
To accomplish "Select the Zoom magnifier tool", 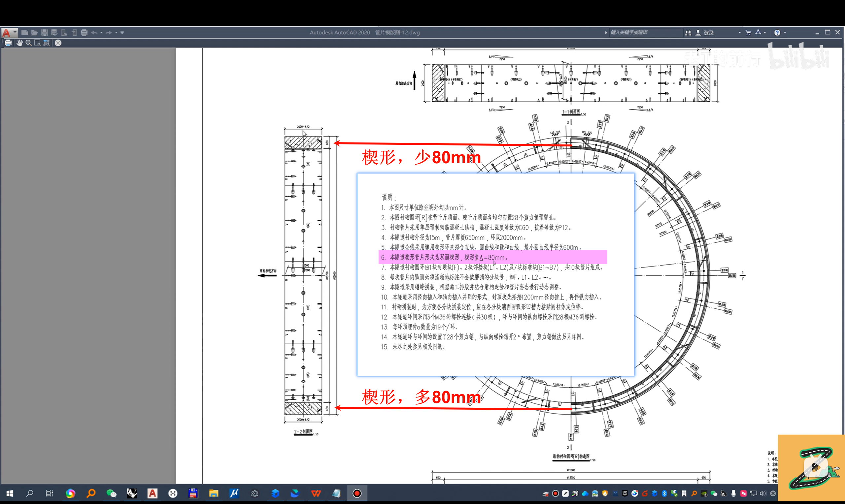I will pyautogui.click(x=28, y=43).
